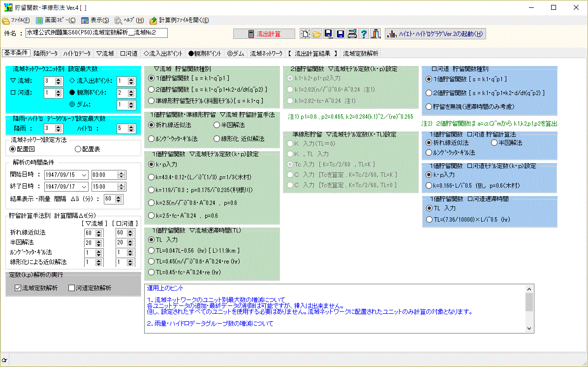Click the 表示 grid display icon

point(85,21)
